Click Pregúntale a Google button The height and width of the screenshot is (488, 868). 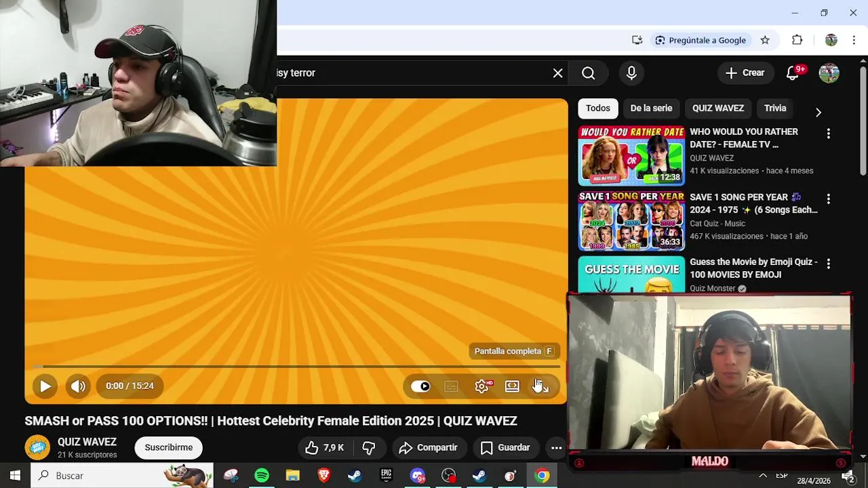(x=701, y=40)
